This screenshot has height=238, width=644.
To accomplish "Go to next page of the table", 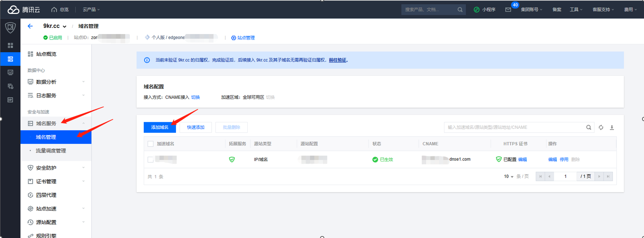I will pos(599,176).
